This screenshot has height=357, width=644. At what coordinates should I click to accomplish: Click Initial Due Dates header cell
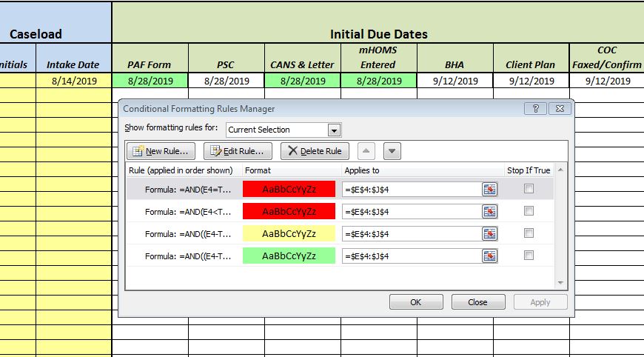[378, 23]
